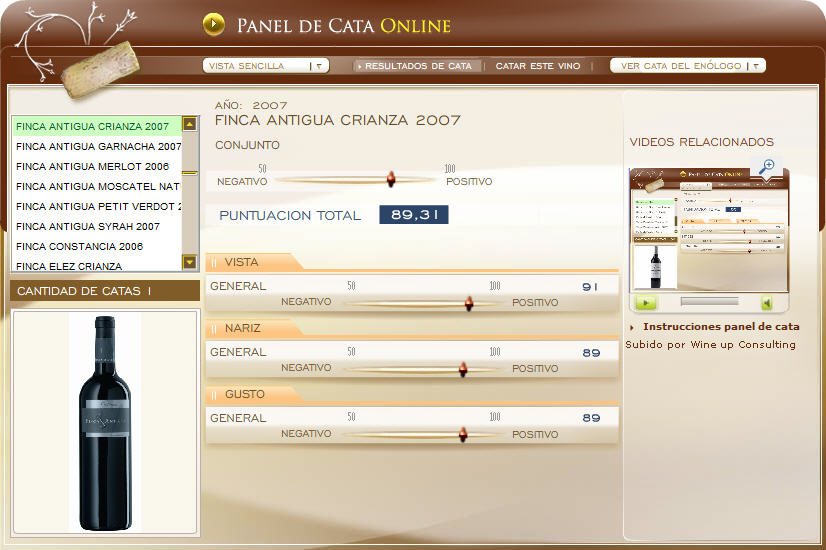
Task: Click the Panel de Cata Online title
Action: [343, 25]
